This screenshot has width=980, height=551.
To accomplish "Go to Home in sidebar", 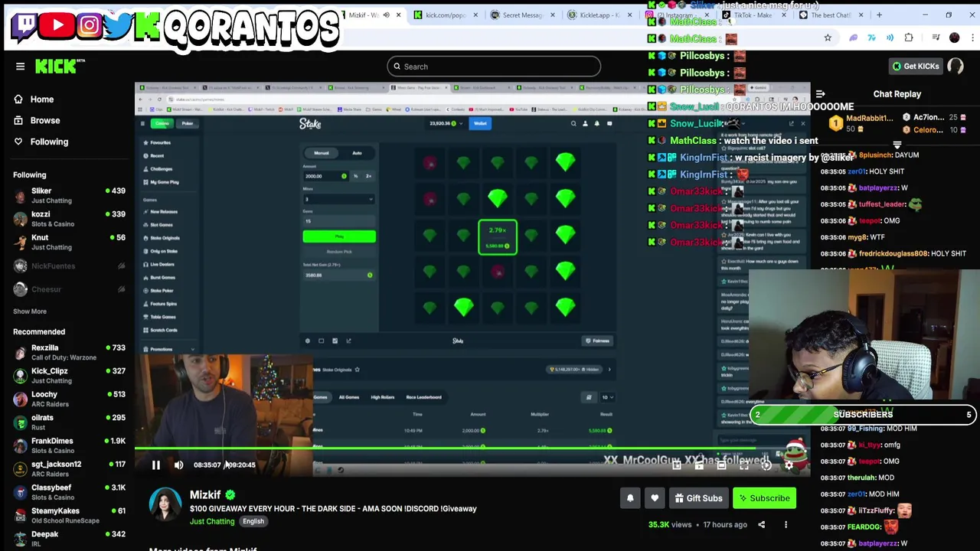I will click(x=42, y=99).
